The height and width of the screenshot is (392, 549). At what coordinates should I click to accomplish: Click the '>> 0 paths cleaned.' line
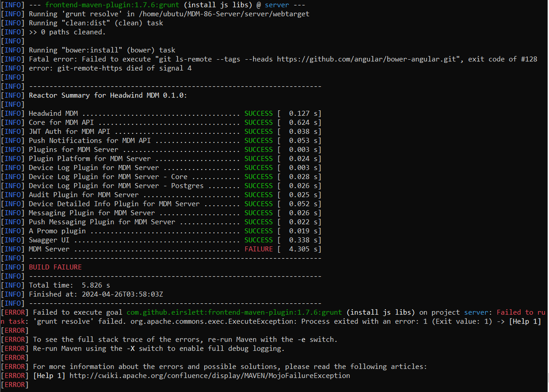click(x=67, y=32)
